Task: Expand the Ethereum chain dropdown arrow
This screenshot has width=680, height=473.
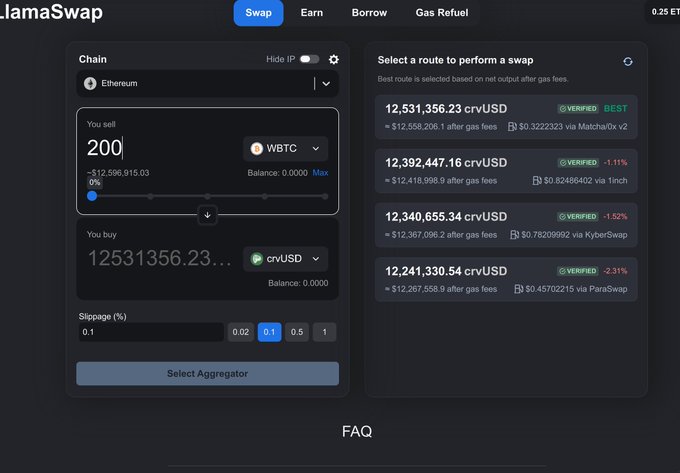Action: tap(326, 84)
